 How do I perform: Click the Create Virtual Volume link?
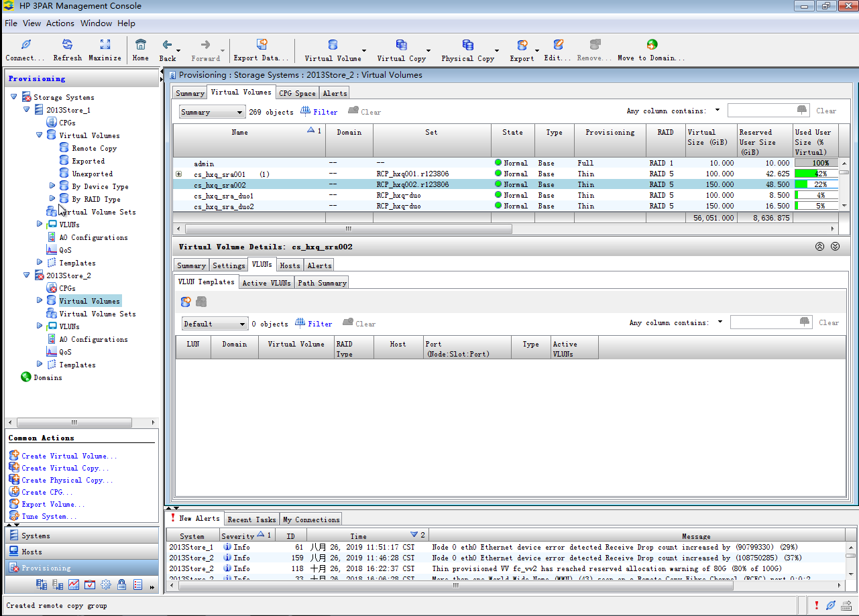pos(68,456)
